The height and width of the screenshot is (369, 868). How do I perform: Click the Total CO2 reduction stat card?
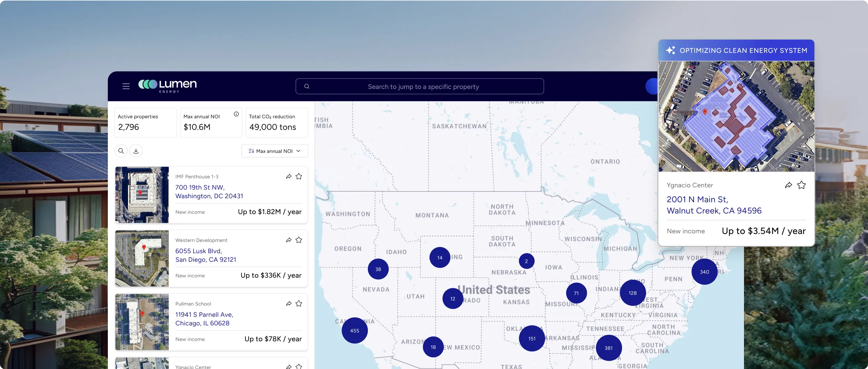[277, 123]
